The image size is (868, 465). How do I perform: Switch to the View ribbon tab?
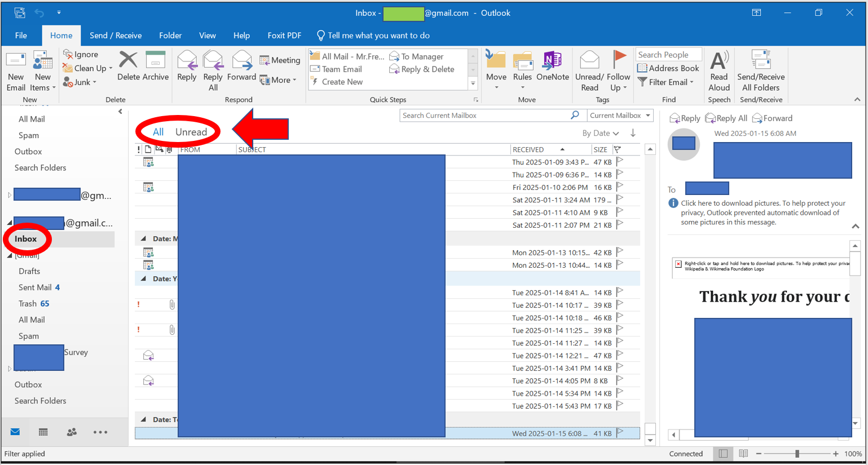click(x=207, y=36)
